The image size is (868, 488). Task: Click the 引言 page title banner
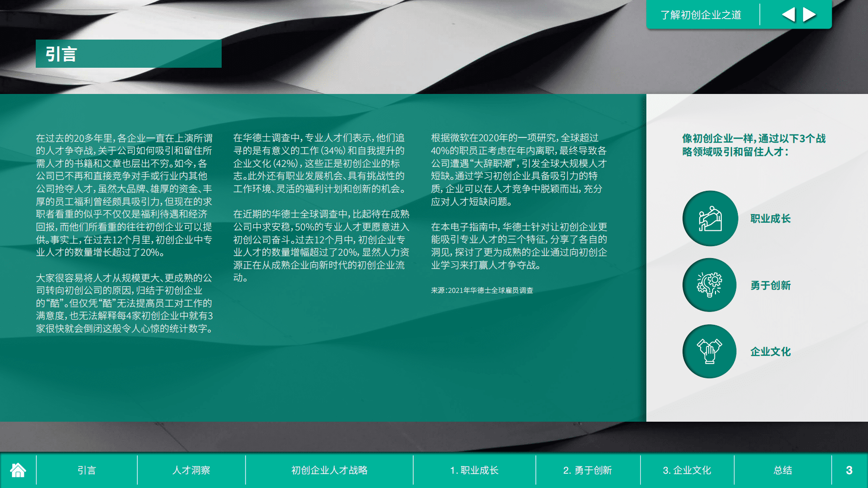coord(129,54)
